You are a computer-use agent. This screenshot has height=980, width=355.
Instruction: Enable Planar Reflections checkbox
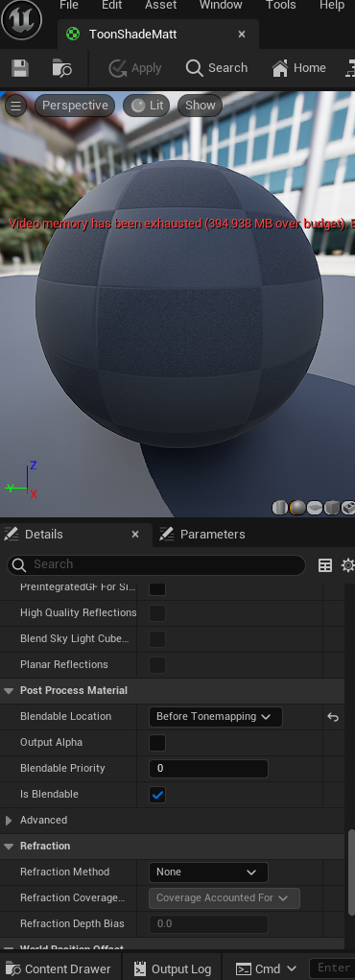click(157, 665)
